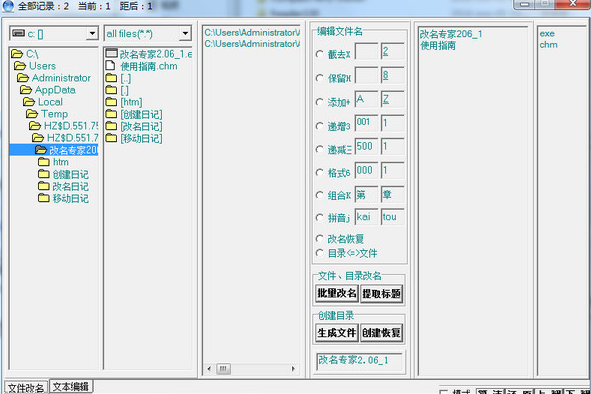This screenshot has width=591, height=394.
Task: Click the 保留H value field containing 8
Action: [x=392, y=75]
